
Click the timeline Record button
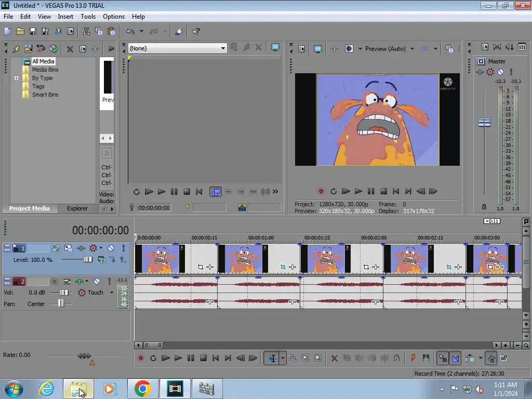(140, 358)
